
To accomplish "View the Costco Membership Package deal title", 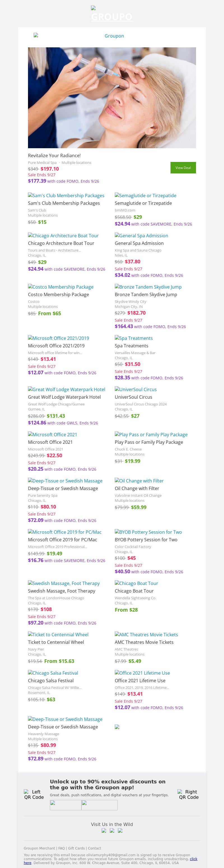I will click(x=58, y=294).
